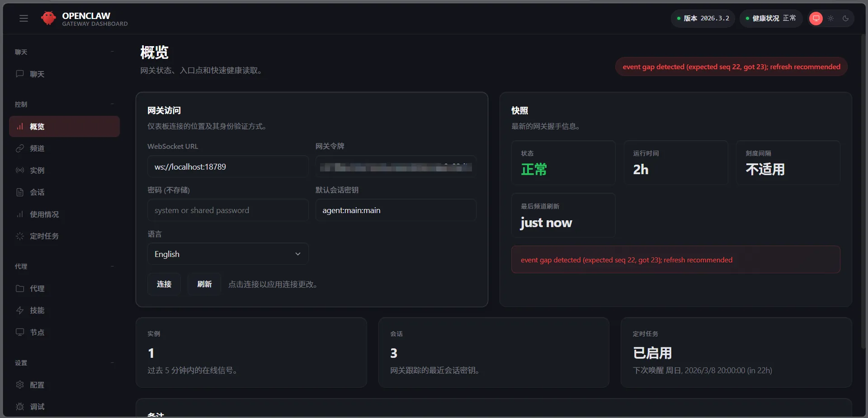This screenshot has height=418, width=868.
Task: Collapse the 代理 sidebar section
Action: tap(112, 266)
